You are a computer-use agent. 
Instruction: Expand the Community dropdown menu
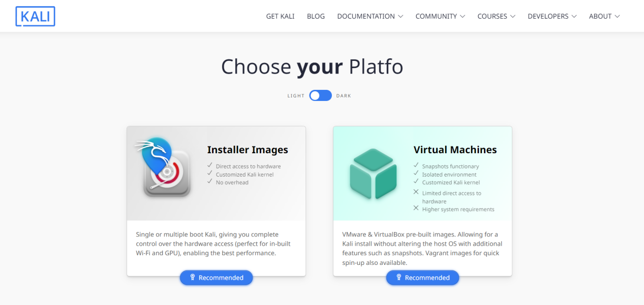click(440, 16)
